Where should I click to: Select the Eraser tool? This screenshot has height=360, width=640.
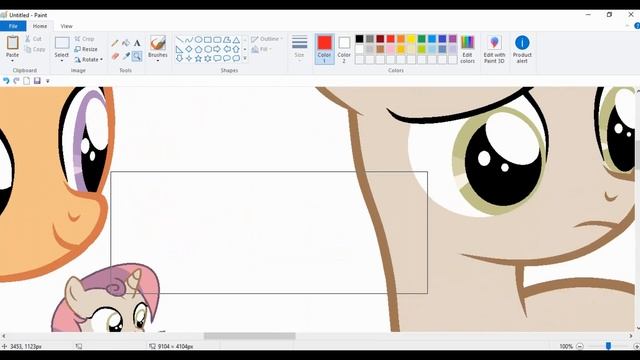point(115,56)
